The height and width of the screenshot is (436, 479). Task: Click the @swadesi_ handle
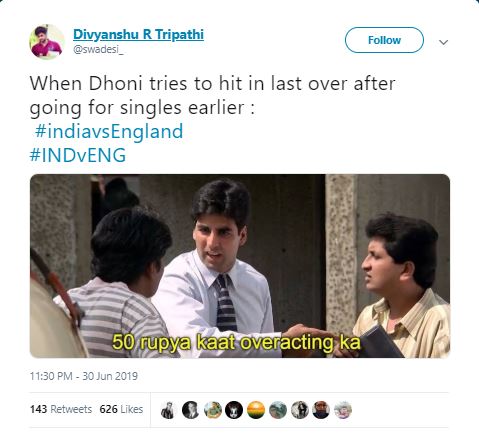click(98, 50)
